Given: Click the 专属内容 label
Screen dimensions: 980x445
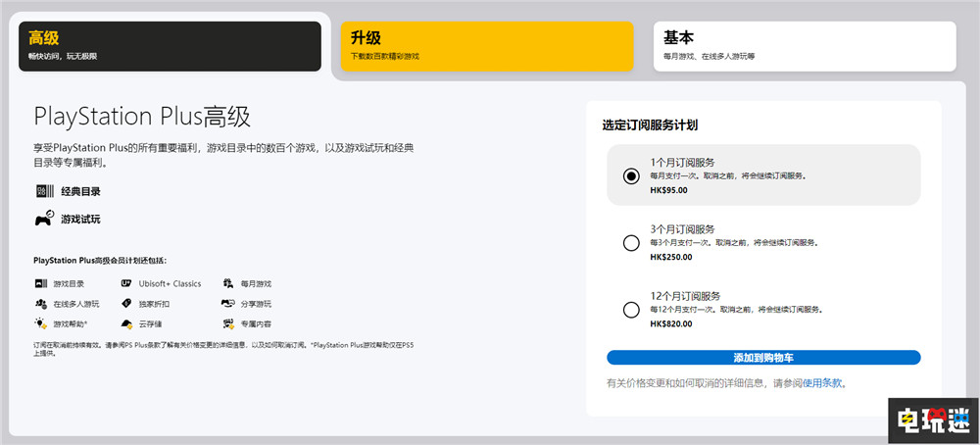Looking at the screenshot, I should tap(256, 324).
